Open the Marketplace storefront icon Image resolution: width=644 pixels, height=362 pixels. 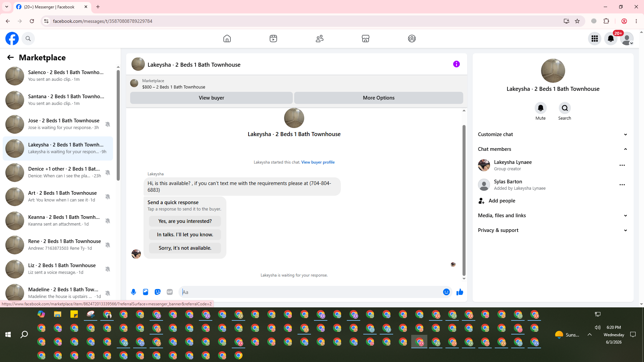[366, 39]
